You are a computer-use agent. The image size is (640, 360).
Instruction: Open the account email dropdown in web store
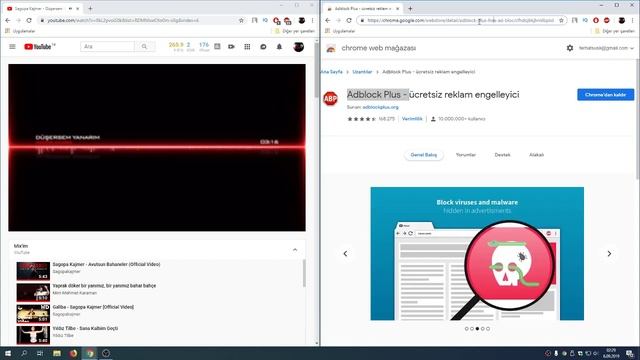606,48
